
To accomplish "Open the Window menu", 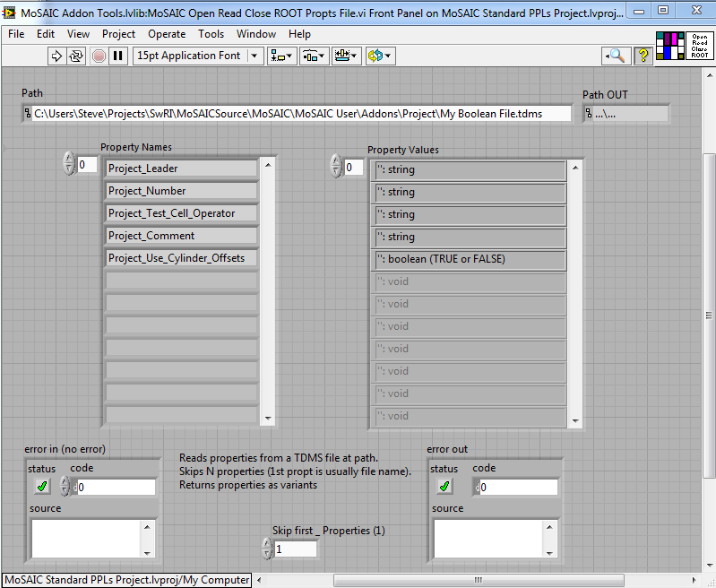I will click(256, 34).
